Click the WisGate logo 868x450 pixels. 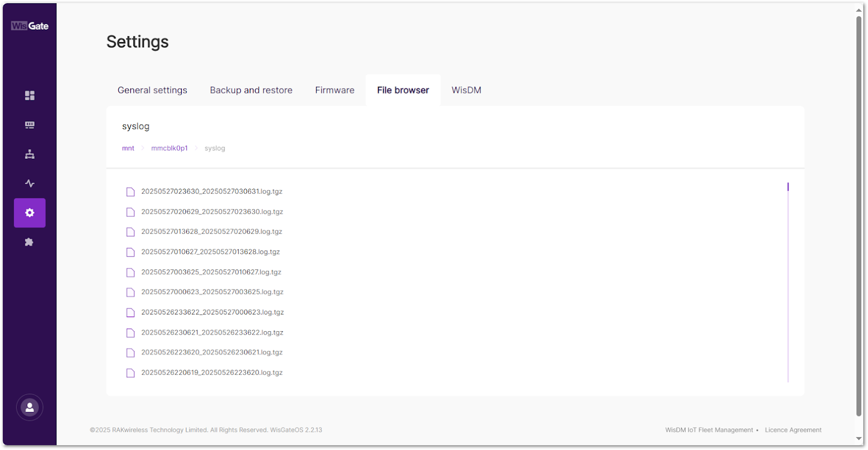pos(30,26)
